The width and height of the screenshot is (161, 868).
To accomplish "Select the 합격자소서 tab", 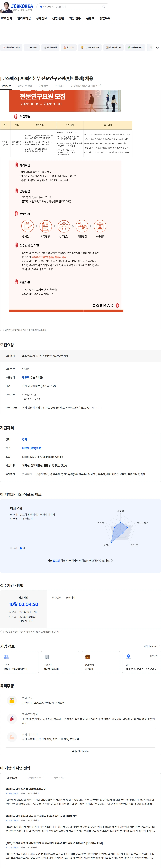I will (12, 778).
